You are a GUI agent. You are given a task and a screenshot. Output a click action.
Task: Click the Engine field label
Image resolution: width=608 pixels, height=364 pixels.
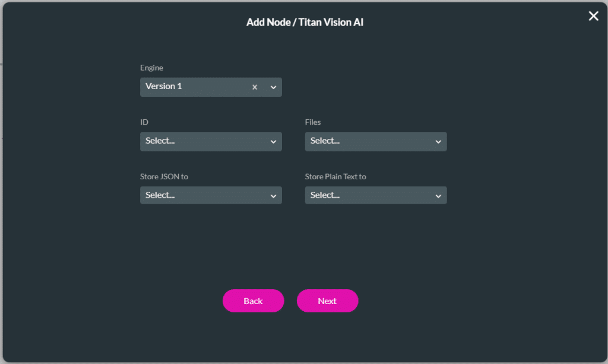click(151, 68)
